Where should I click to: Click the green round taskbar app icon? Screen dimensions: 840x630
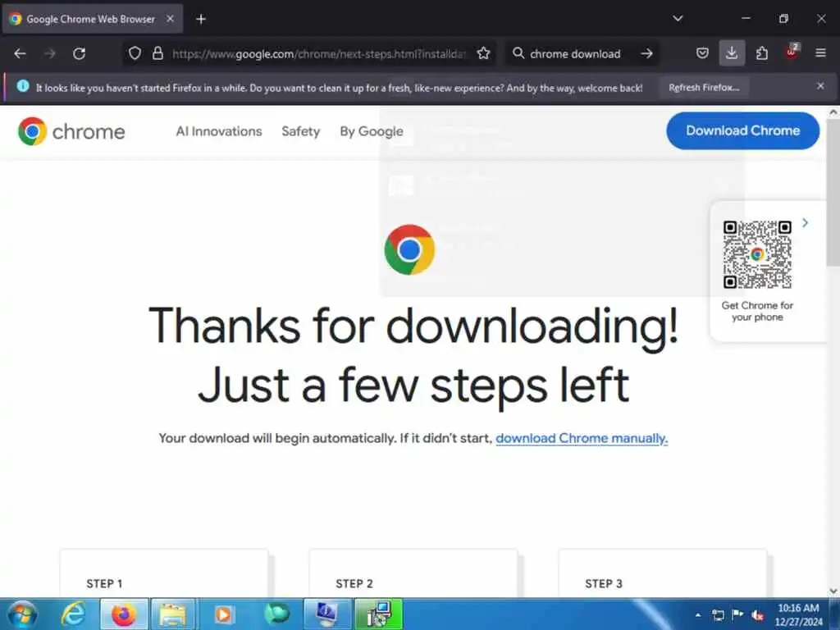tap(276, 614)
